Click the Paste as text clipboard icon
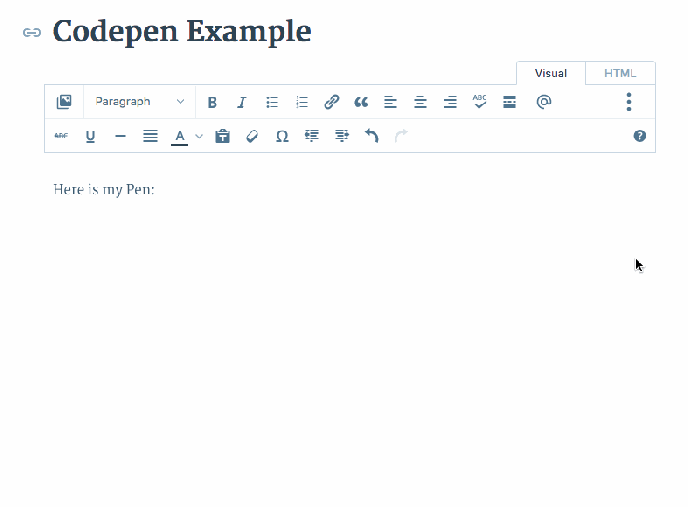This screenshot has width=688, height=507. point(223,136)
